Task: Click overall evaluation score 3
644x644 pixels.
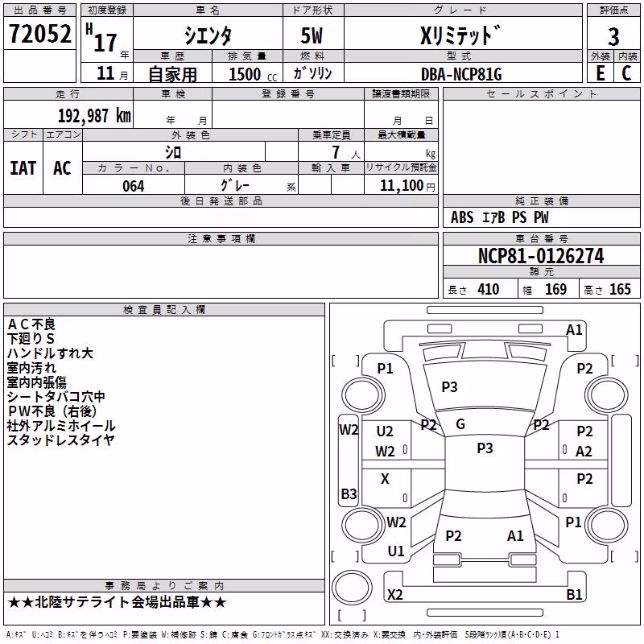Action: tap(613, 37)
